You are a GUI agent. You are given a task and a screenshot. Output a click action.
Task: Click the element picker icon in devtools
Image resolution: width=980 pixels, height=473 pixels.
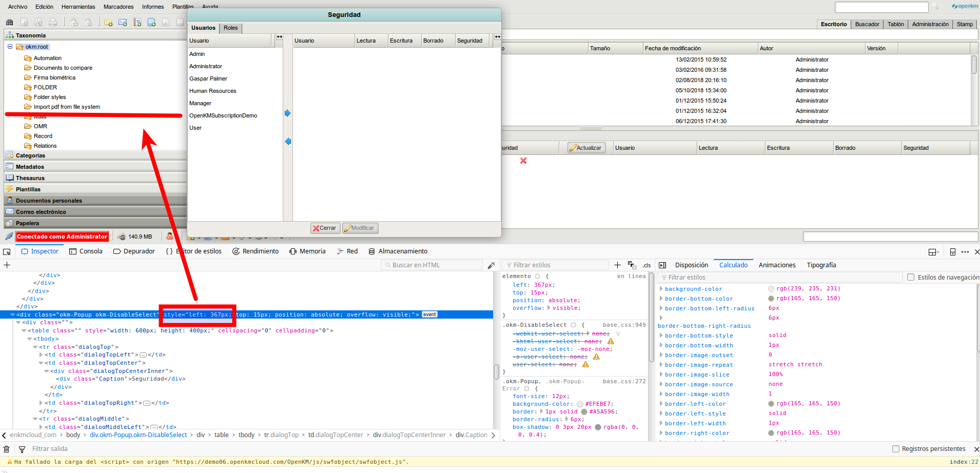(x=7, y=251)
